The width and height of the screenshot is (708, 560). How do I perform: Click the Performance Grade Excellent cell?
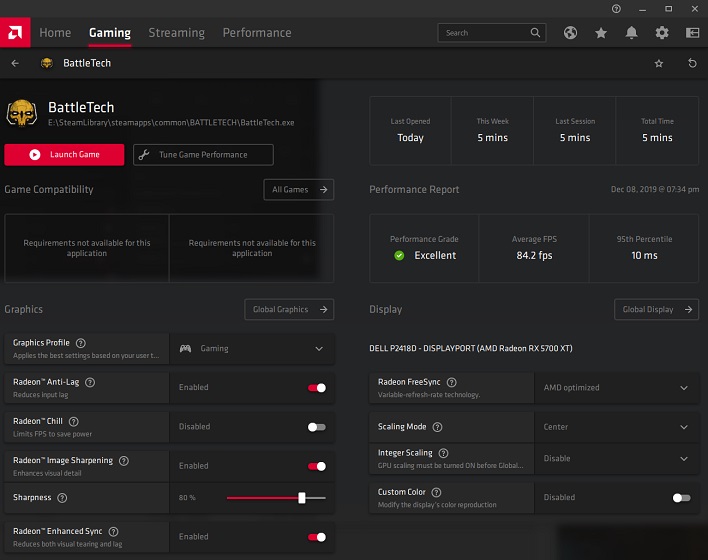(x=424, y=248)
